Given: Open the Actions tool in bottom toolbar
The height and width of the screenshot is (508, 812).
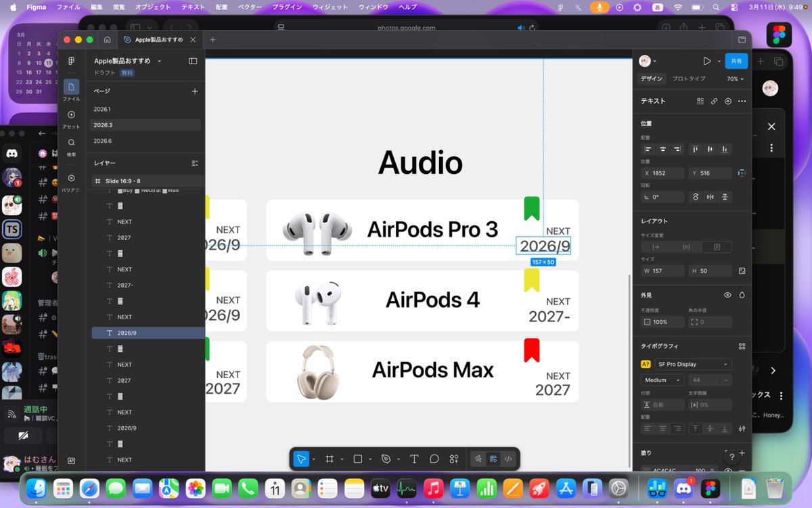Looking at the screenshot, I should point(454,459).
